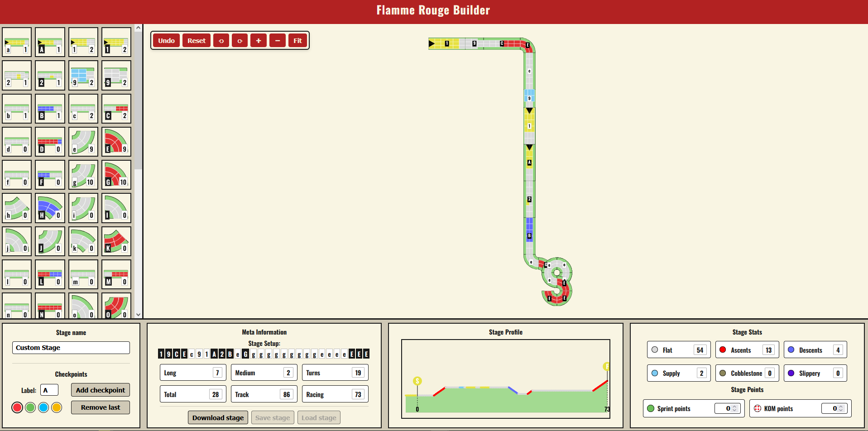Increase Sprint points with stepper
Viewport: 868px width, 431px height.
735,407
